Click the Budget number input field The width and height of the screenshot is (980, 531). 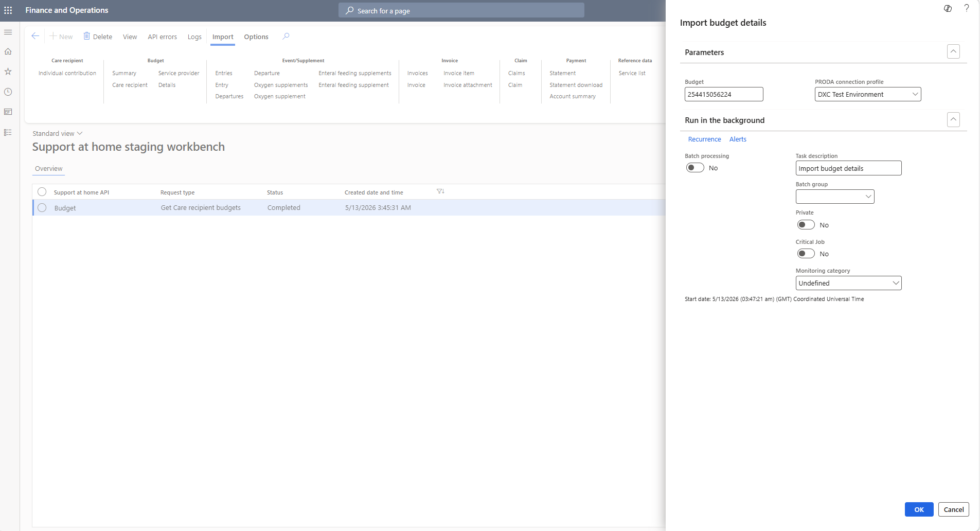coord(724,94)
